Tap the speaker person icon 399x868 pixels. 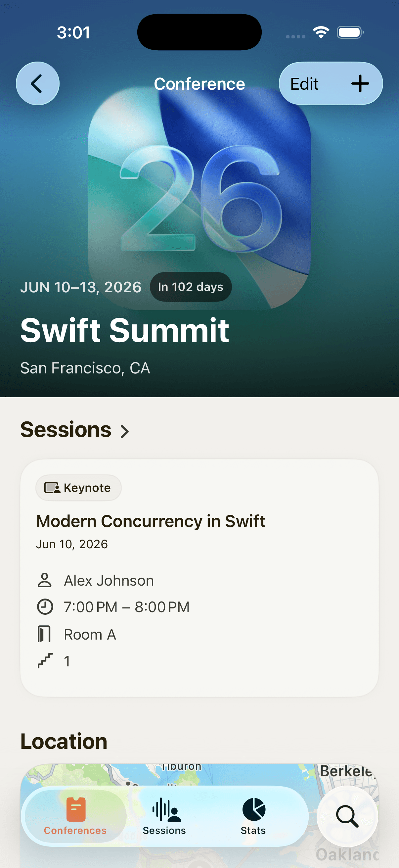44,580
